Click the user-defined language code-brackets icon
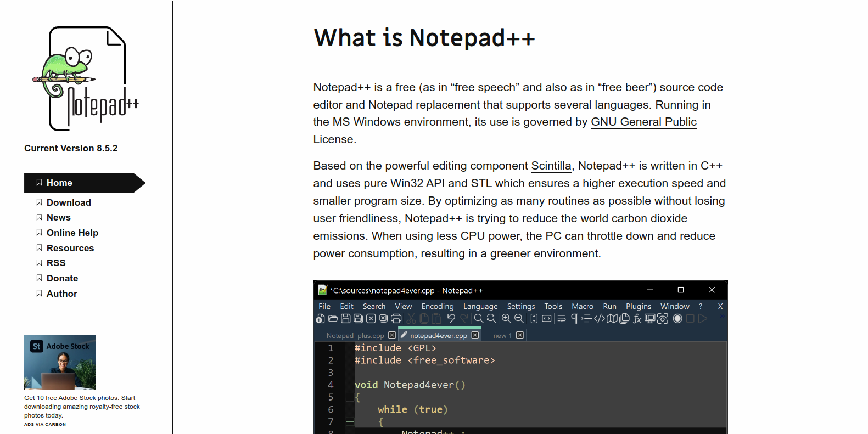868x434 pixels. point(600,318)
